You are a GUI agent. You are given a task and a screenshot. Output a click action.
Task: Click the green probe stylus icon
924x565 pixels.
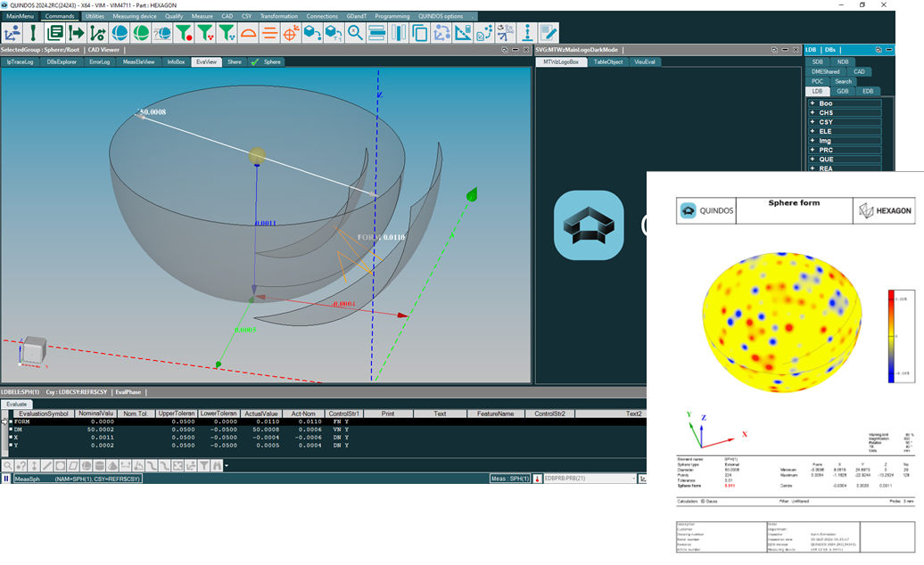pyautogui.click(x=33, y=33)
